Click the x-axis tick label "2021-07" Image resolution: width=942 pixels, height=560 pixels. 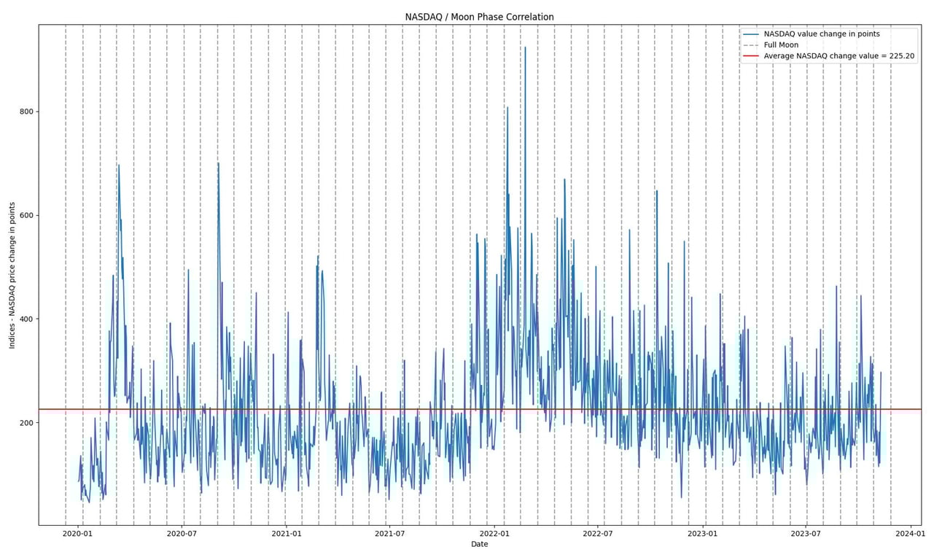click(x=390, y=533)
